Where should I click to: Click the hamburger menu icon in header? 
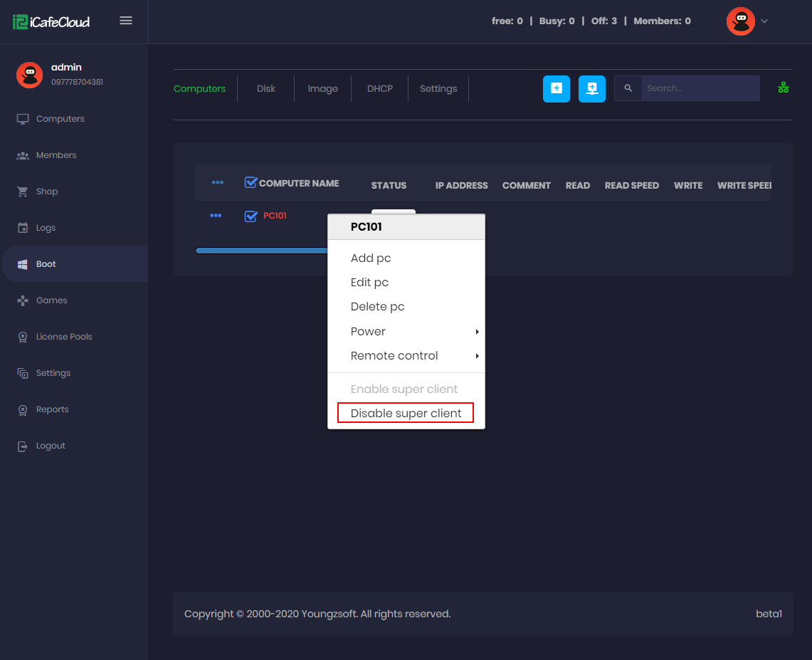tap(126, 21)
